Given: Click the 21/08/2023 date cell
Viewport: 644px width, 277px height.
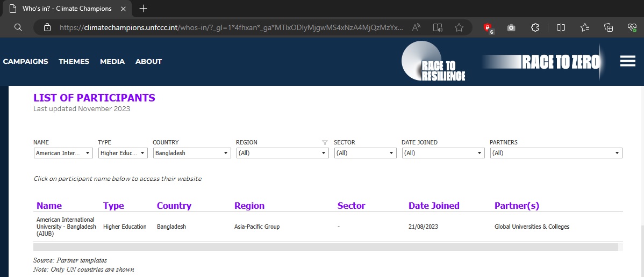Looking at the screenshot, I should point(423,227).
